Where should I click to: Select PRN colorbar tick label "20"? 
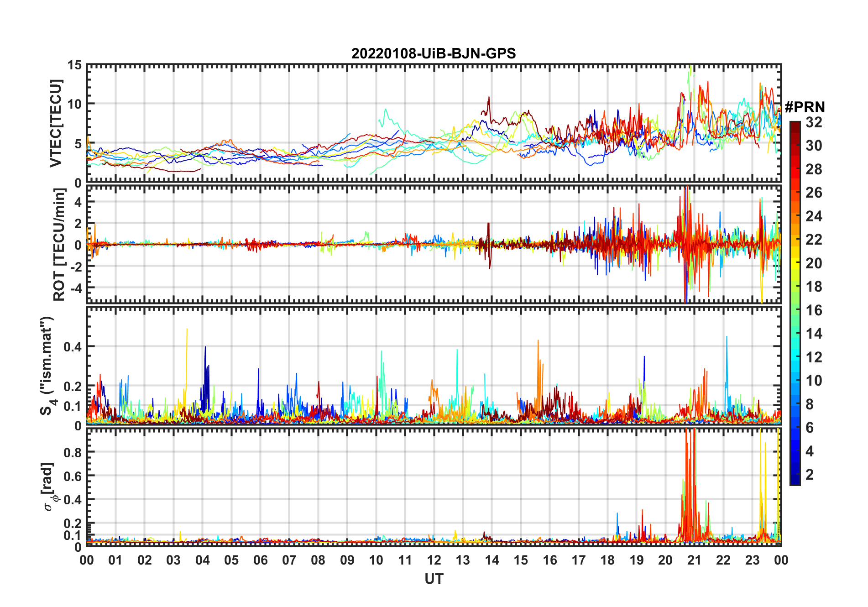[814, 263]
